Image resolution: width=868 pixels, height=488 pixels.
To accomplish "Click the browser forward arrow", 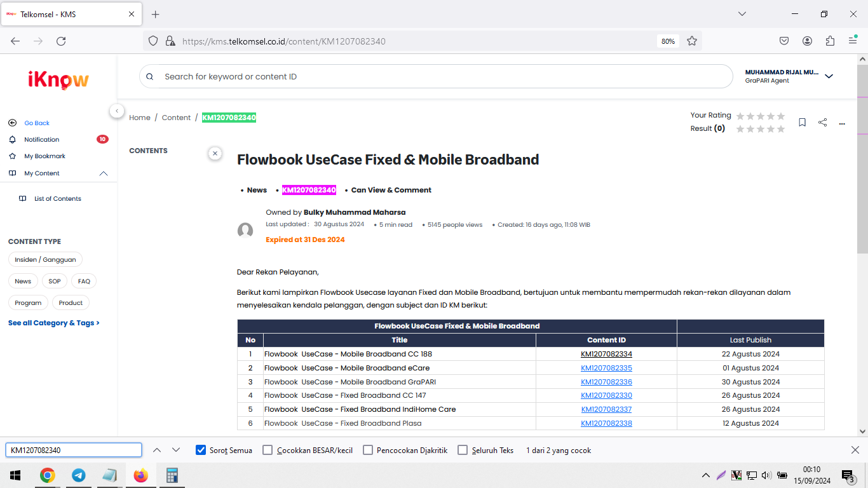I will coord(38,41).
